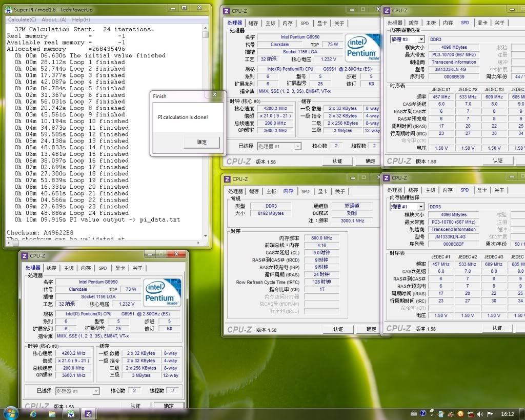Open the Calculate(C) menu in Super PI
The width and height of the screenshot is (525, 420).
tap(22, 19)
